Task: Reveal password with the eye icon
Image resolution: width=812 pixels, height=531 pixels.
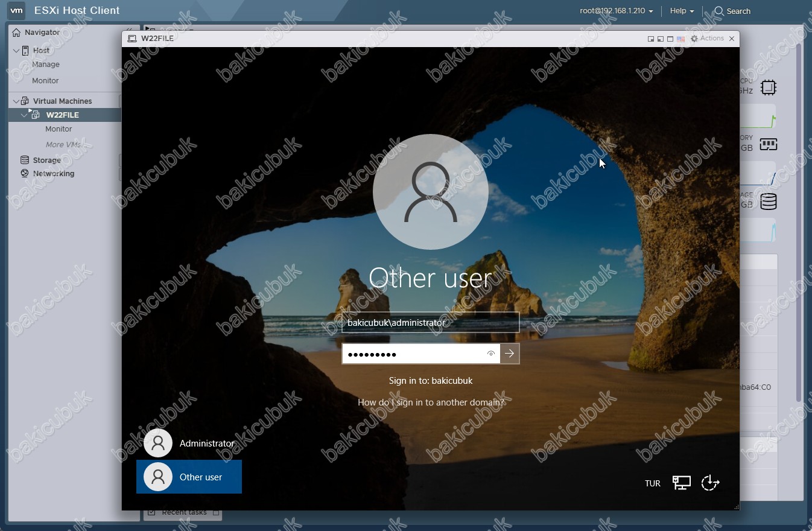Action: [491, 354]
